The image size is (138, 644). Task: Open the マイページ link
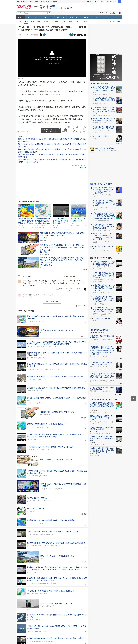(103, 13)
